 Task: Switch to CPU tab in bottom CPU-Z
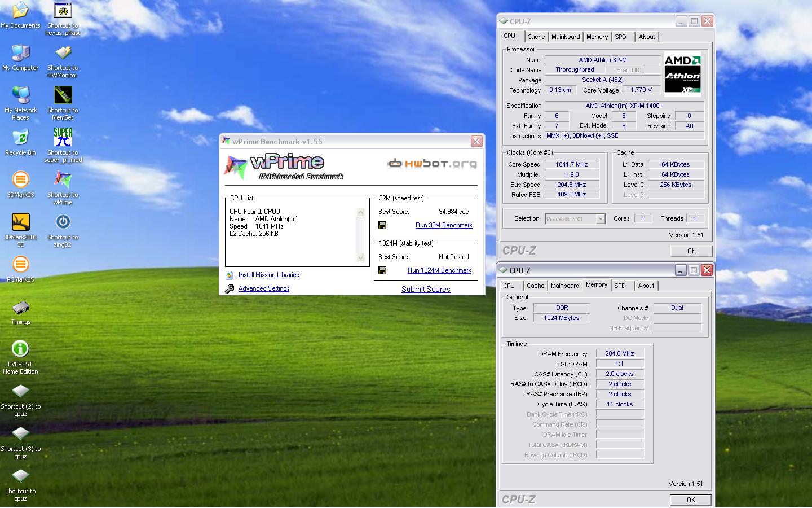coord(509,286)
